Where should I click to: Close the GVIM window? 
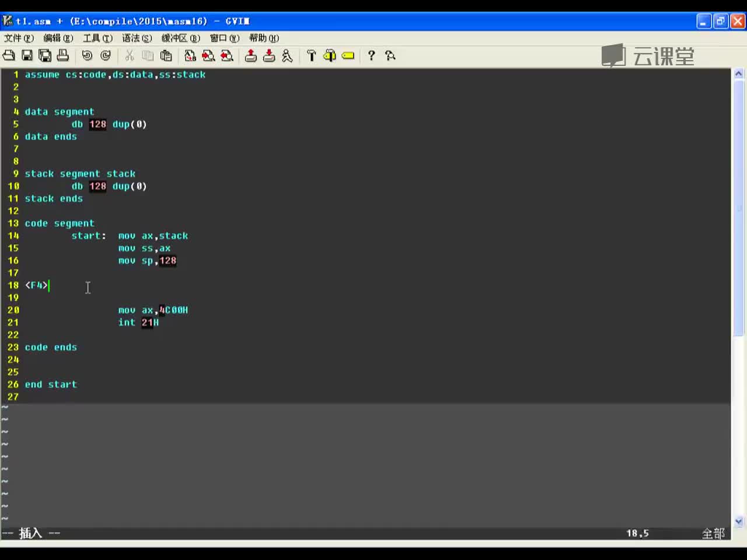pyautogui.click(x=738, y=22)
